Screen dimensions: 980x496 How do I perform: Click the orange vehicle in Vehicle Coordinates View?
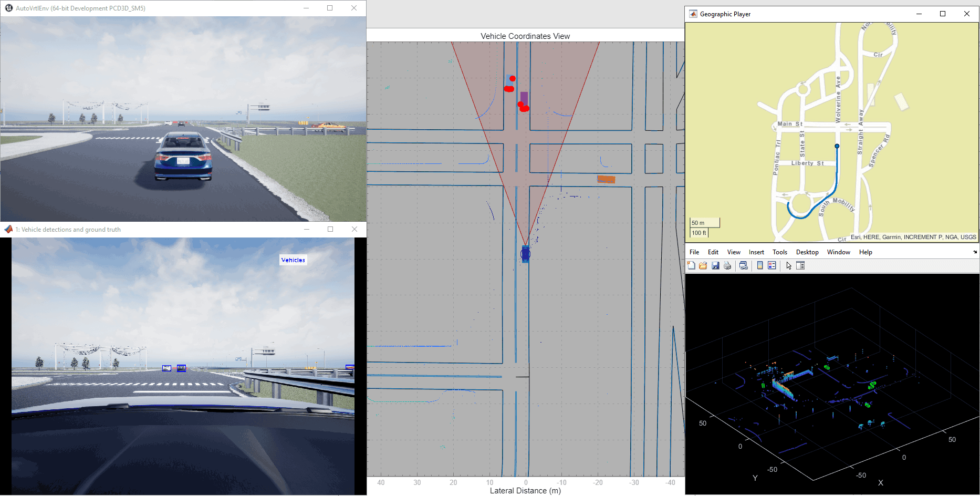pos(606,180)
